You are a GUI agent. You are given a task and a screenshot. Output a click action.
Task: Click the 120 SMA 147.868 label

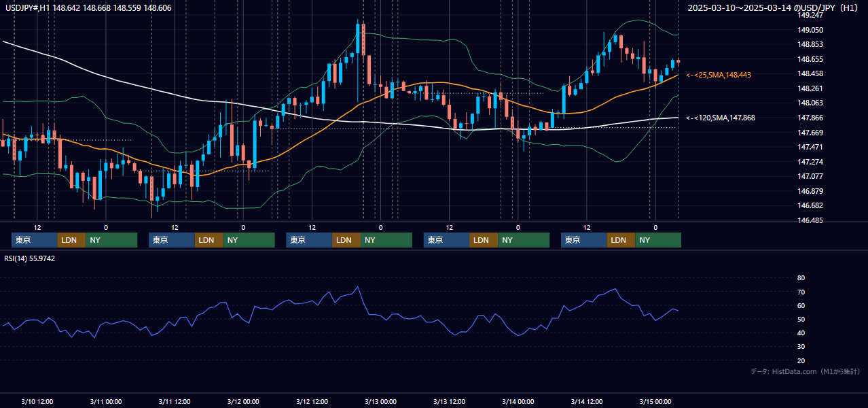click(x=721, y=118)
